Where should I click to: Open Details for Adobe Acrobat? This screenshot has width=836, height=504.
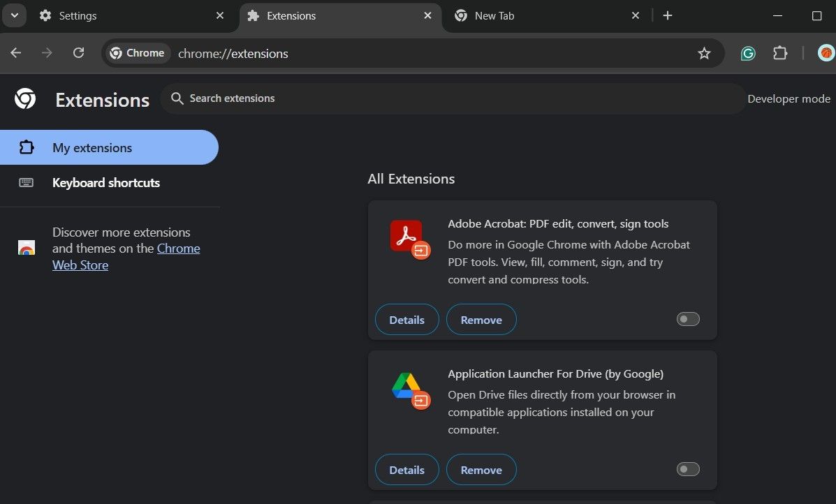point(407,320)
